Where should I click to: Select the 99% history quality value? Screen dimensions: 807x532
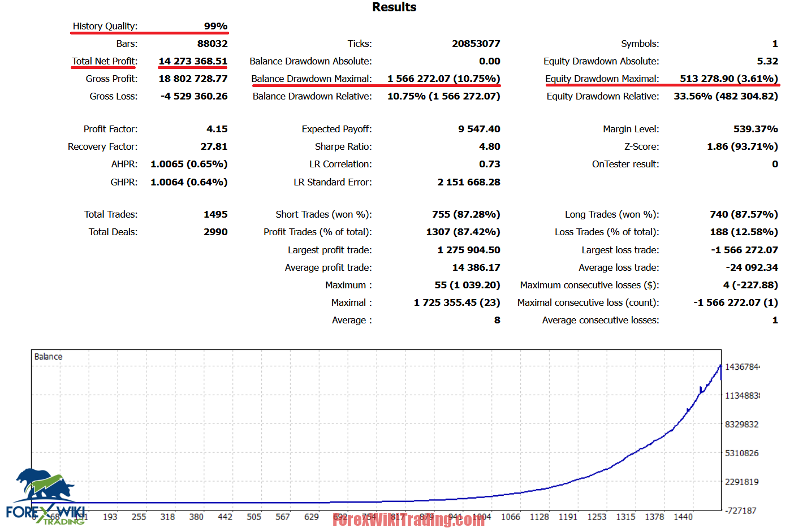click(215, 26)
